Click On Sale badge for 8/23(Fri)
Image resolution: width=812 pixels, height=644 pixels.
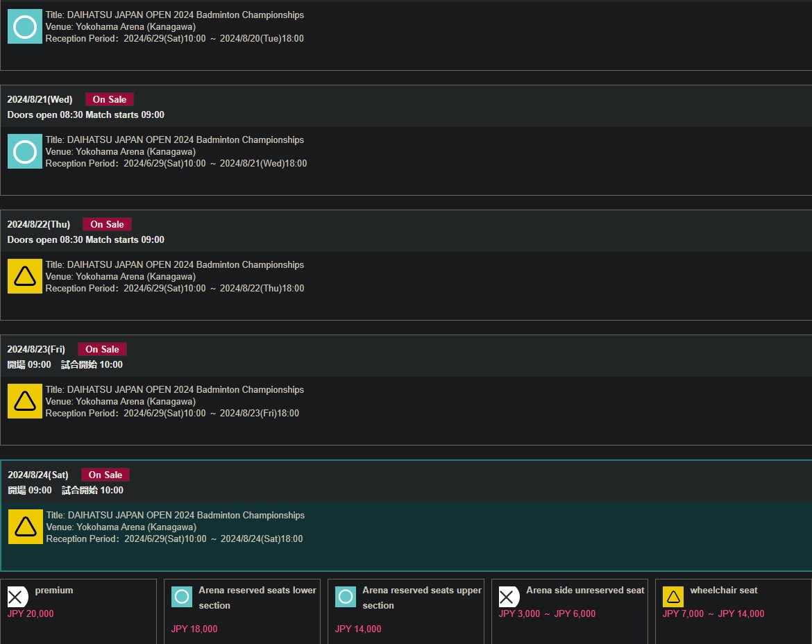coord(102,349)
